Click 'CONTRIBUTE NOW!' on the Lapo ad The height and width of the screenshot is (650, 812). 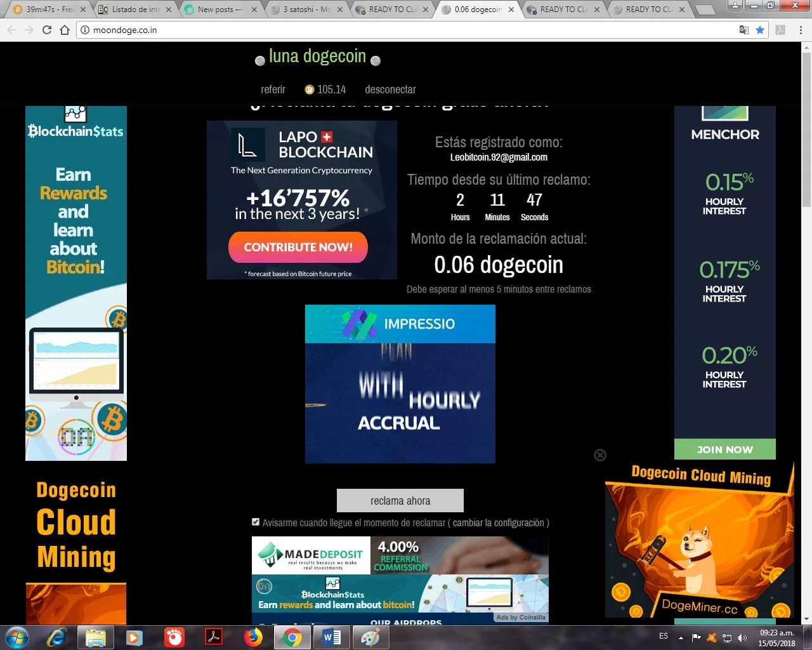click(298, 247)
